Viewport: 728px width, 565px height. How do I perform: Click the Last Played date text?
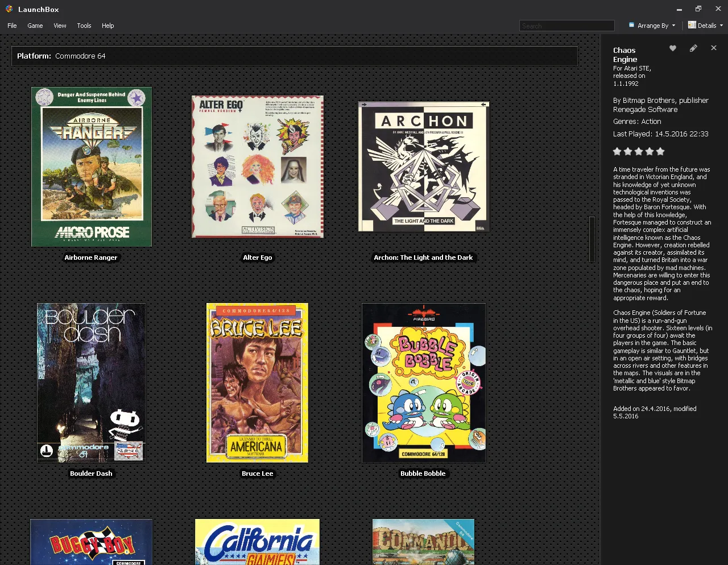point(661,134)
